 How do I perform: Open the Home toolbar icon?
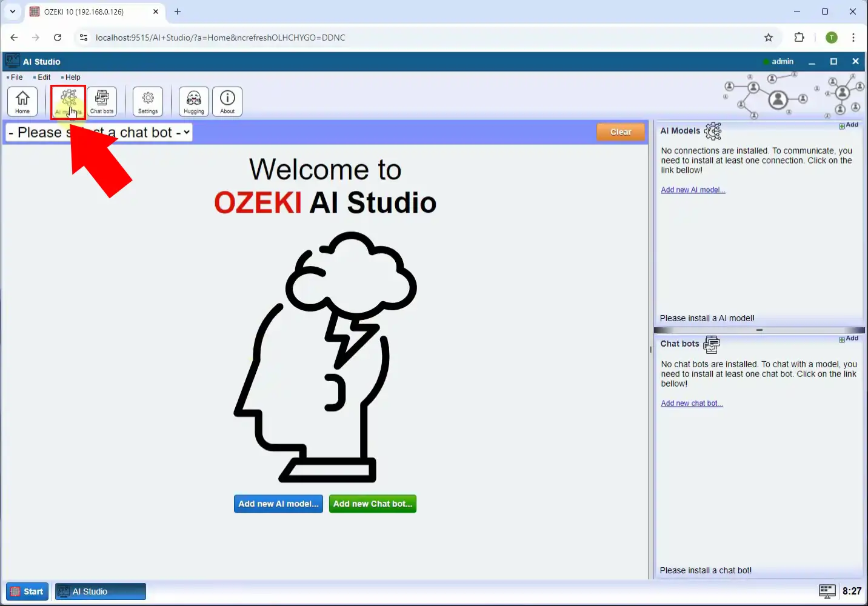[x=22, y=101]
